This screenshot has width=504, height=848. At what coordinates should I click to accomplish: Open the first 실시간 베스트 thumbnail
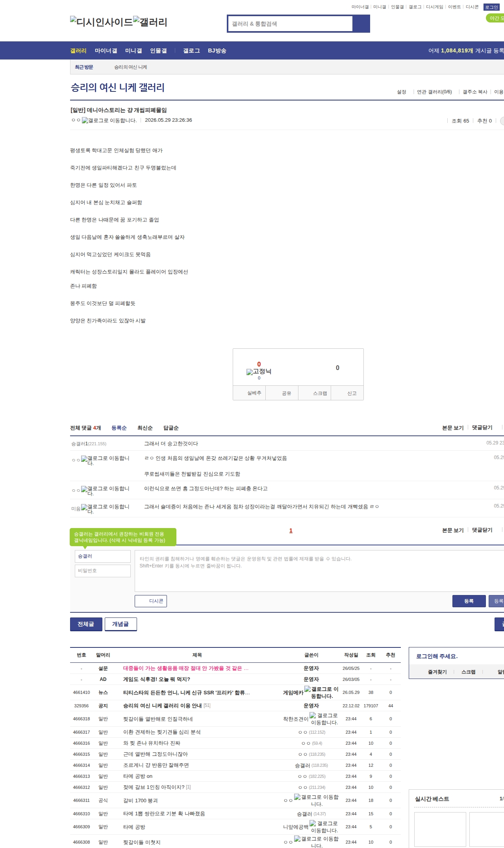(440, 829)
